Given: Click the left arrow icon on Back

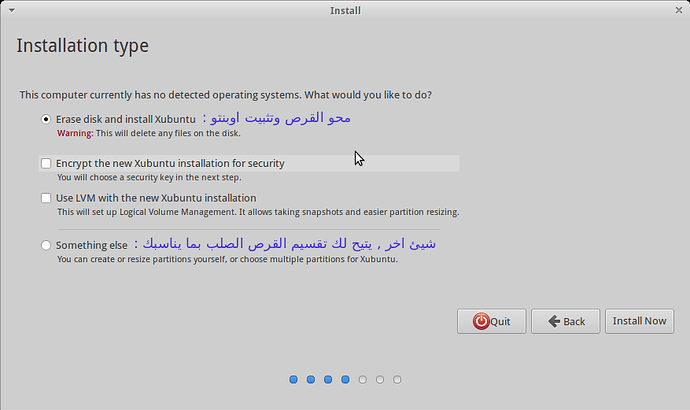Looking at the screenshot, I should pyautogui.click(x=554, y=321).
